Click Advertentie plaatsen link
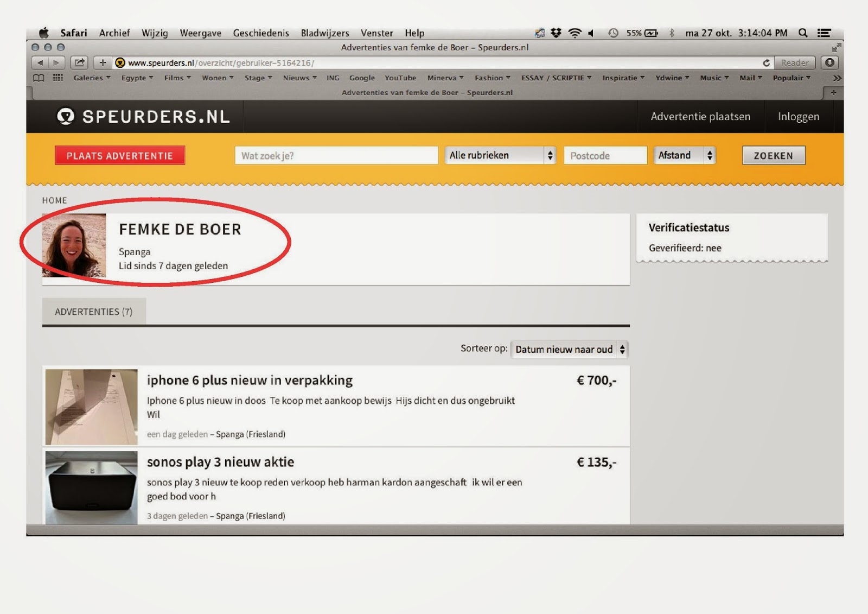The height and width of the screenshot is (614, 868). coord(700,116)
